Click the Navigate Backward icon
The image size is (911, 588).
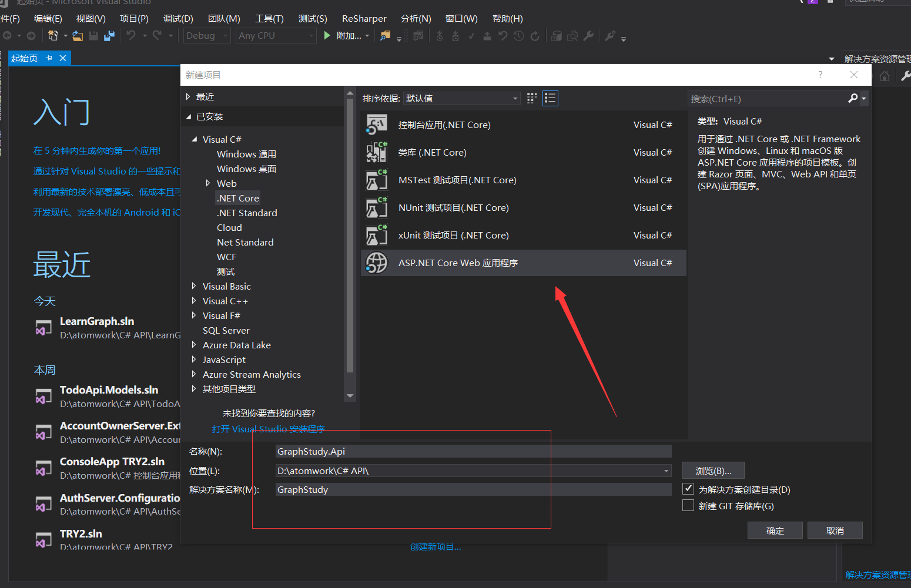[8, 36]
